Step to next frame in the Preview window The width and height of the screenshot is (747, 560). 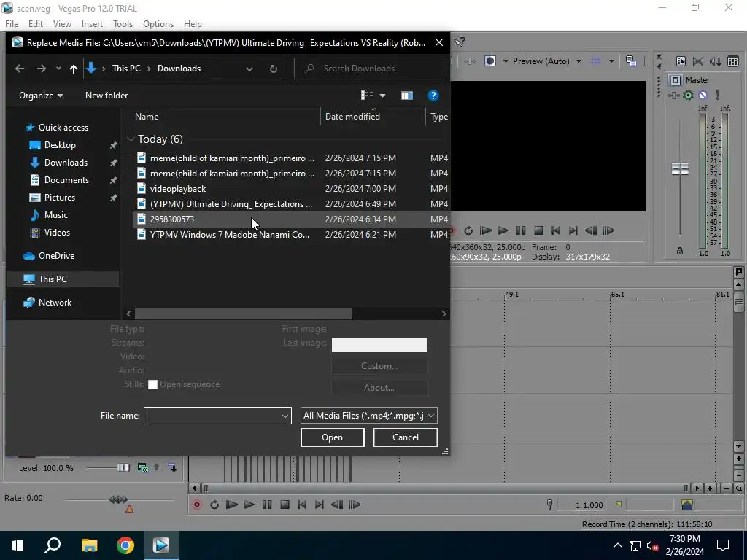click(608, 230)
